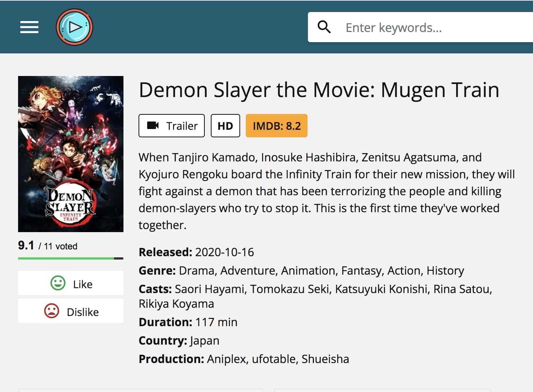The height and width of the screenshot is (392, 533).
Task: Like the movie Demon Slayer
Action: pyautogui.click(x=70, y=283)
